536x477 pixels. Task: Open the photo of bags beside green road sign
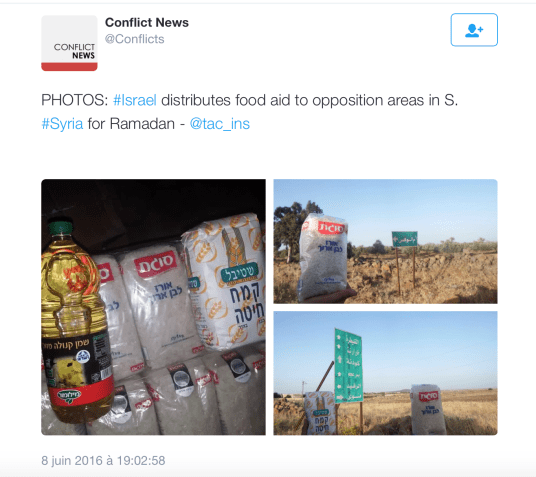385,373
